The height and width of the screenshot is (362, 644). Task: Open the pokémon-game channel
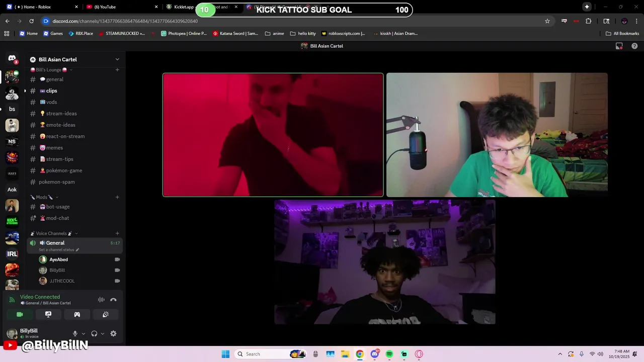click(x=74, y=170)
